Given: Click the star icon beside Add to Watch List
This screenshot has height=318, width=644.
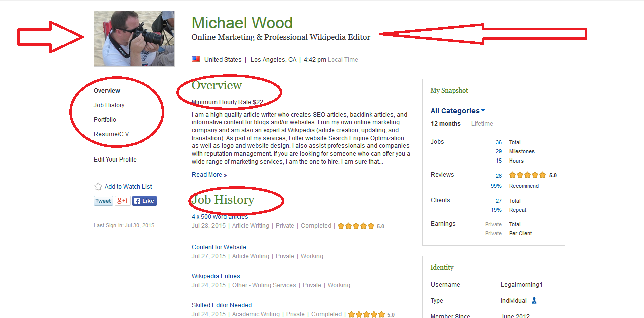Looking at the screenshot, I should pyautogui.click(x=98, y=186).
